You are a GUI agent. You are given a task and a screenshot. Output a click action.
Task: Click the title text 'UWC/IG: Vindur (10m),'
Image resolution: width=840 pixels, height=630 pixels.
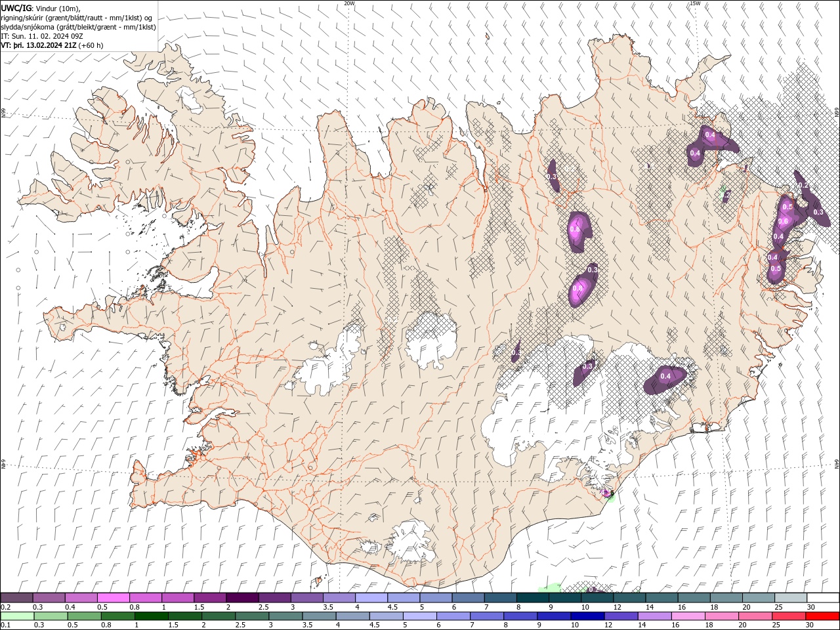point(40,9)
